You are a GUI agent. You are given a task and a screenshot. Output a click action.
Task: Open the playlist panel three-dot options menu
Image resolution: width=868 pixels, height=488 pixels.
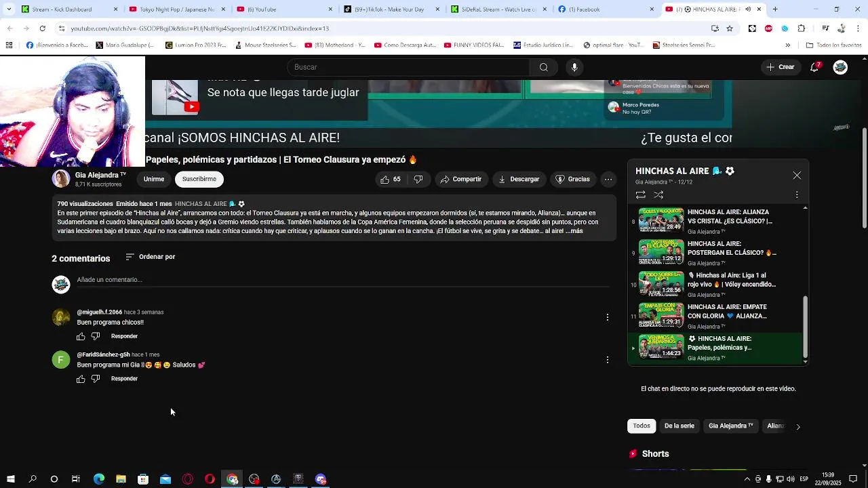(797, 195)
